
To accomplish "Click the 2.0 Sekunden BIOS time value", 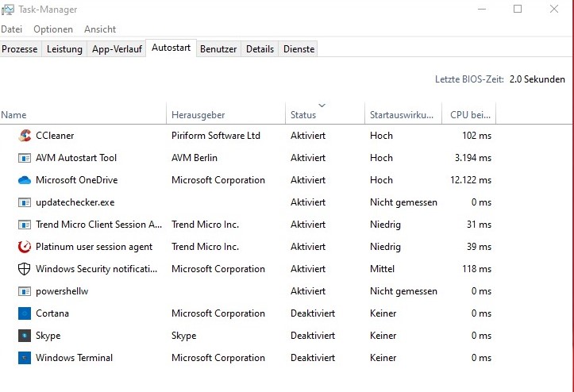I will pyautogui.click(x=537, y=79).
